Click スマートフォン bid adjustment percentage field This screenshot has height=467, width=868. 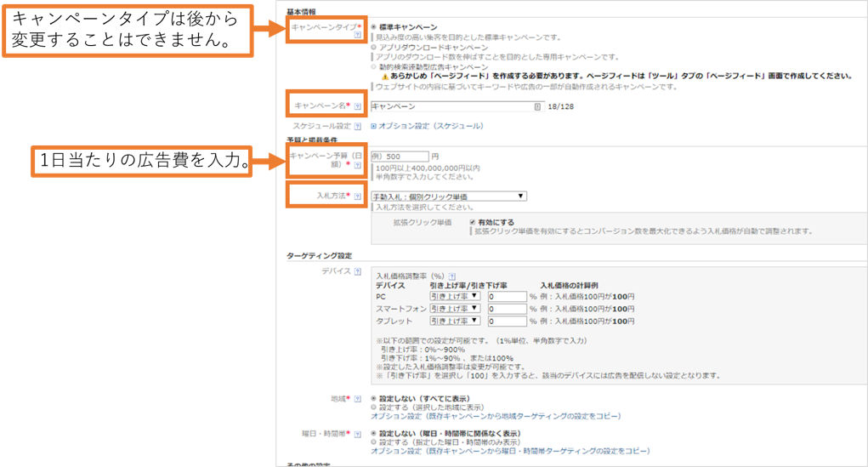pos(507,309)
